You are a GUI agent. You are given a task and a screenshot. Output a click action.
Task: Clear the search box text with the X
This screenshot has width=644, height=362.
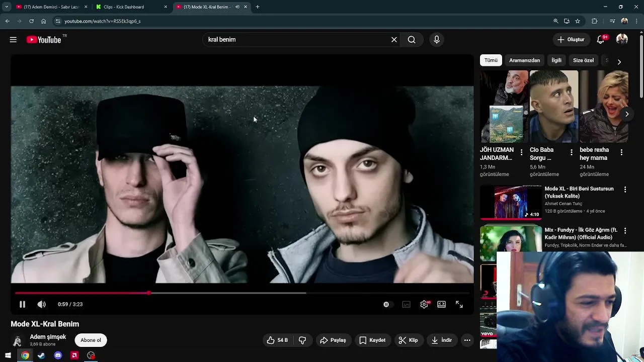click(394, 40)
